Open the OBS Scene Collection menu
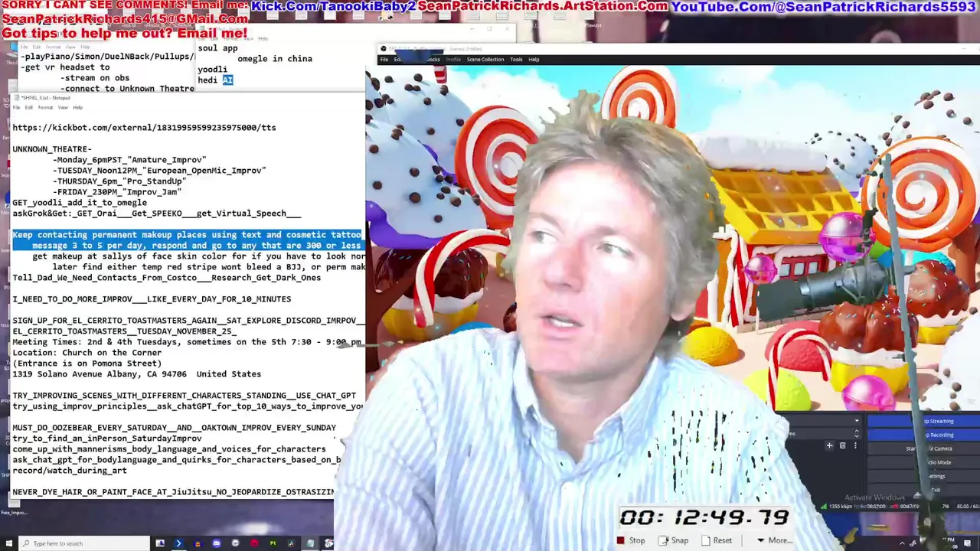This screenshot has height=551, width=980. [x=485, y=60]
